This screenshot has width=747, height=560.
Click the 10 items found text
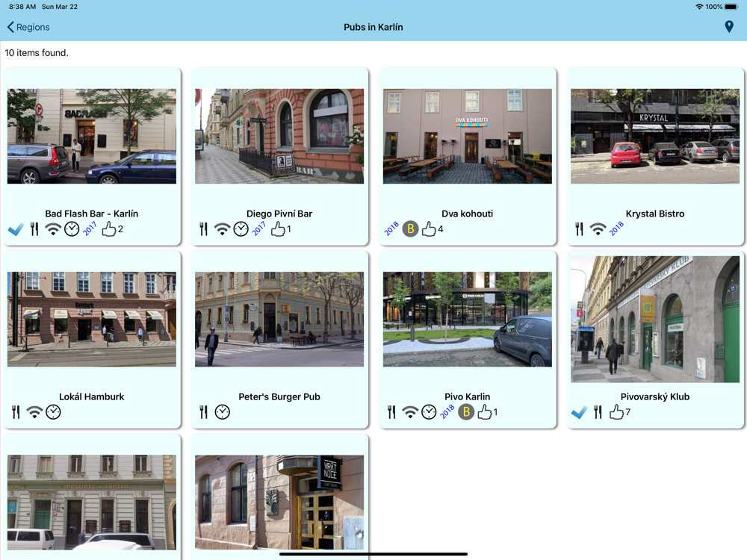(x=37, y=53)
